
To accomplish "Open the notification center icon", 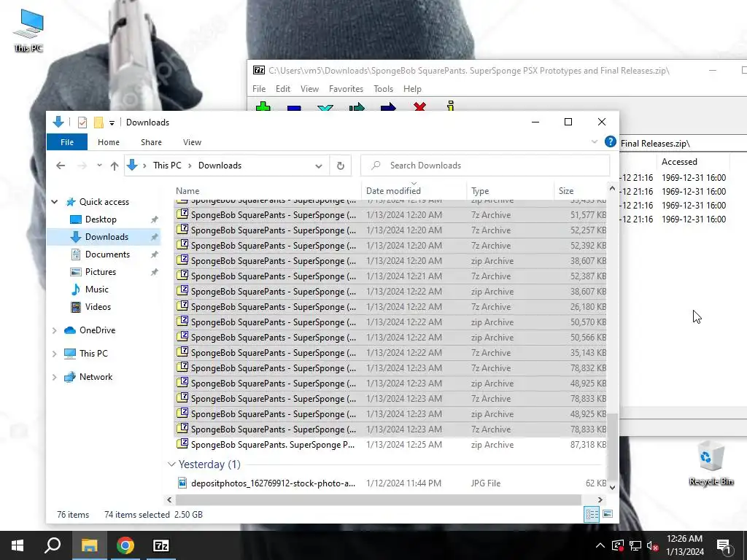I will [724, 545].
